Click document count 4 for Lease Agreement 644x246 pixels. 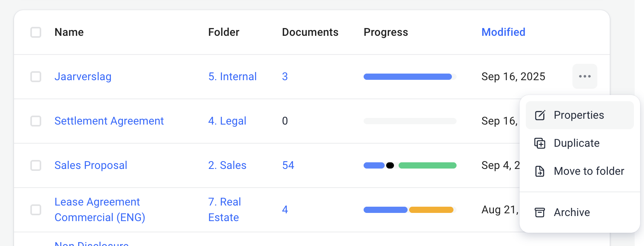point(285,210)
